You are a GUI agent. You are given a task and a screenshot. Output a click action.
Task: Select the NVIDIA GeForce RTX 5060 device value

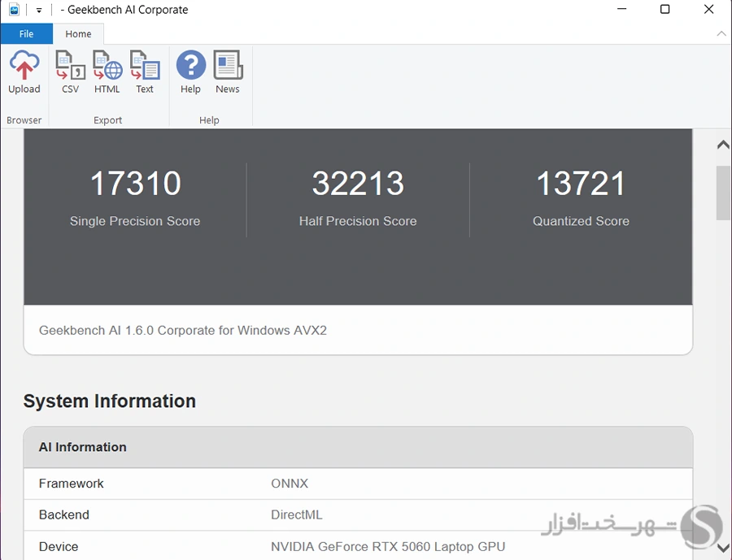[388, 546]
